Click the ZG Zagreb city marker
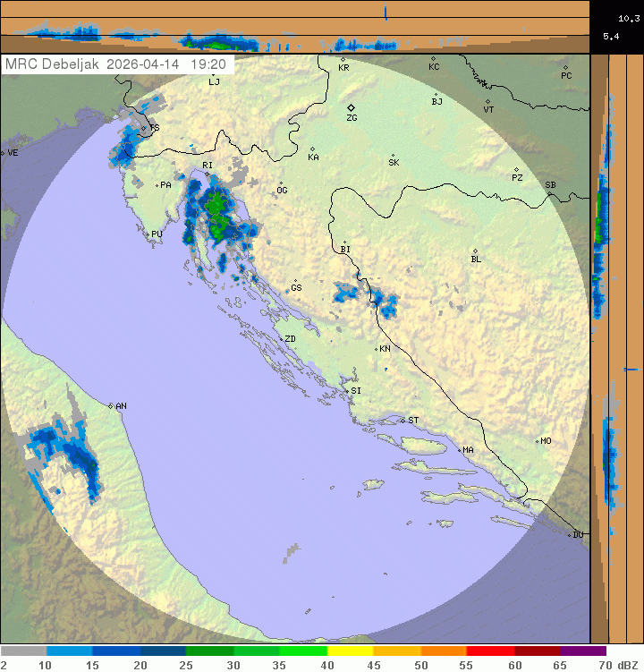The width and height of the screenshot is (644, 672). click(352, 107)
